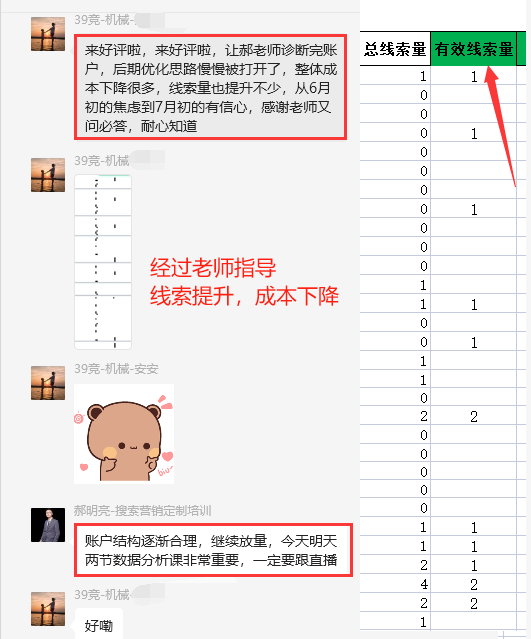Click the red text 线索提升，成本下降

click(244, 296)
